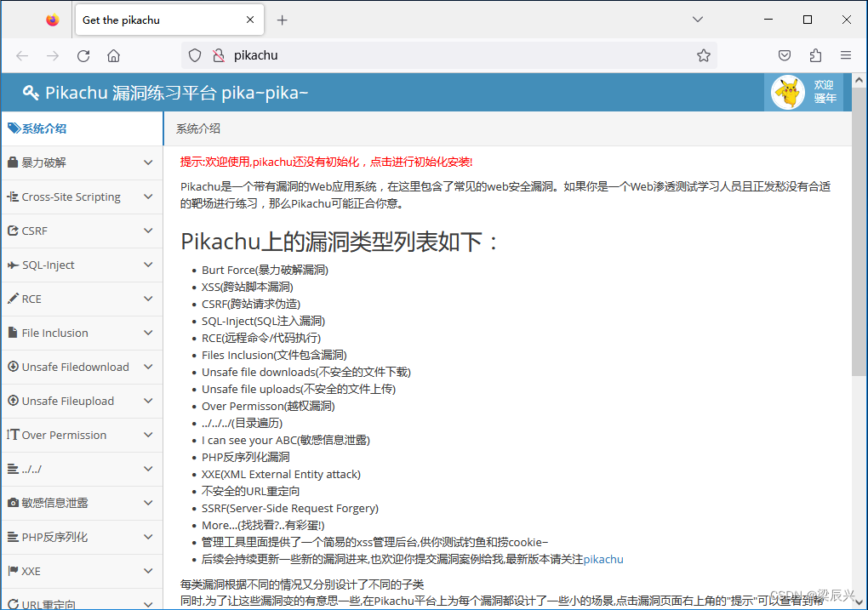Viewport: 868px width, 610px height.
Task: Click scrollbar up arrow
Action: point(859,80)
